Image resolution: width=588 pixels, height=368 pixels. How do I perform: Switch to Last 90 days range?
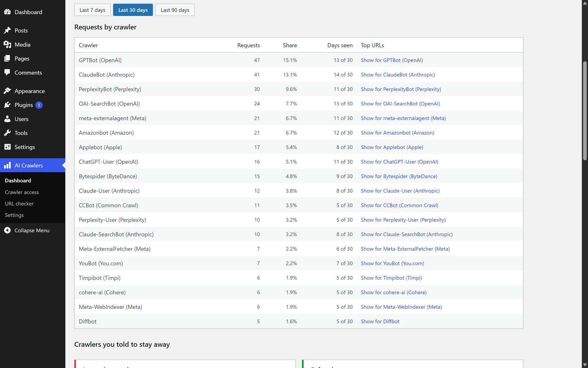(175, 10)
